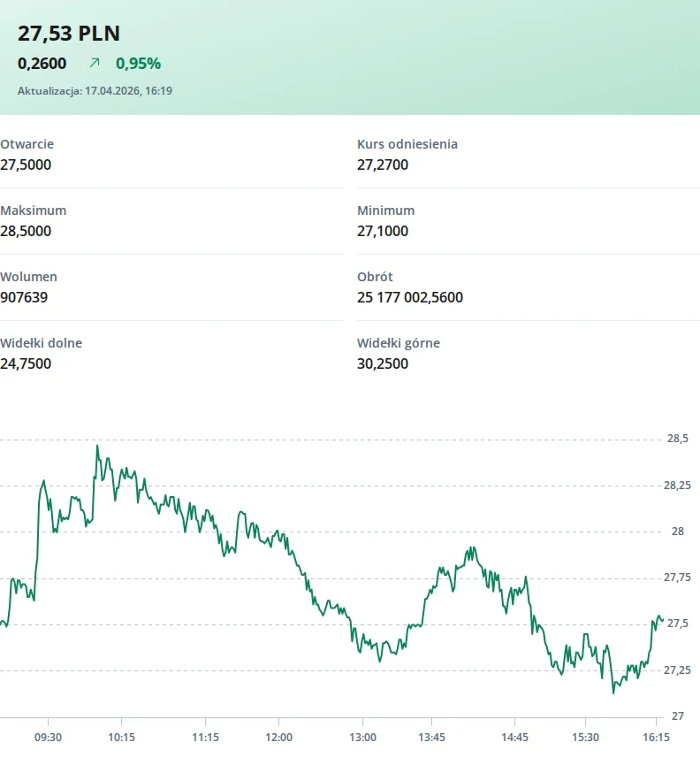Viewport: 700px width, 765px height.
Task: Click the 28,5 price axis label
Action: pyautogui.click(x=678, y=439)
